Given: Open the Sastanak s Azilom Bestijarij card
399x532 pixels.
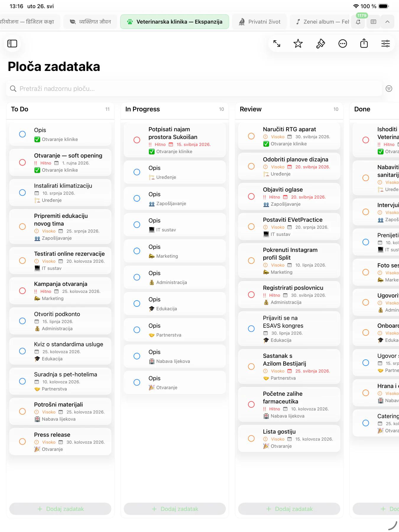Looking at the screenshot, I should [289, 366].
